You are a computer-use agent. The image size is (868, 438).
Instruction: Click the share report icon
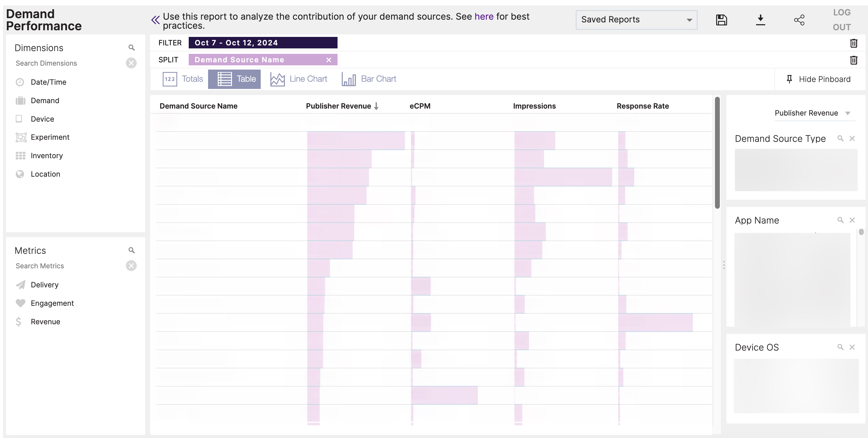click(x=799, y=20)
